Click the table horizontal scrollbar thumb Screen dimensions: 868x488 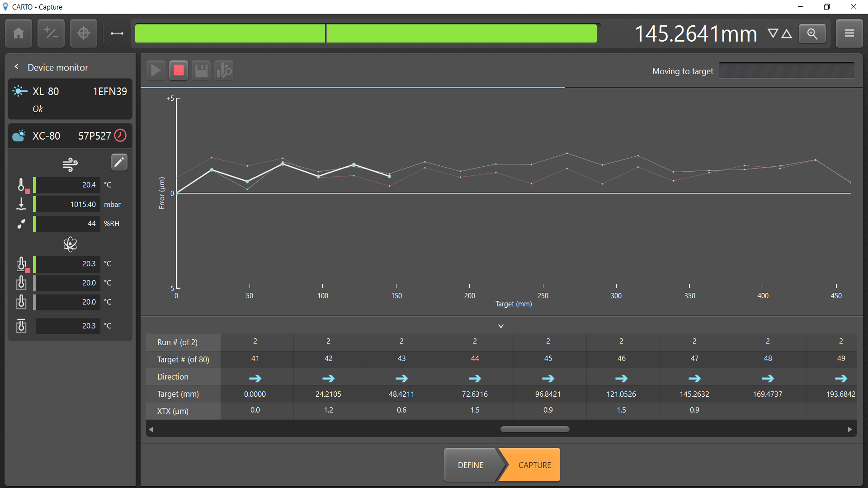pos(534,429)
